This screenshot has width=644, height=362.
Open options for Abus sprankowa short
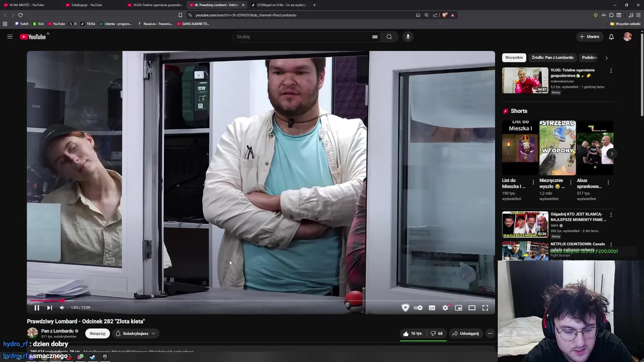pos(608,182)
